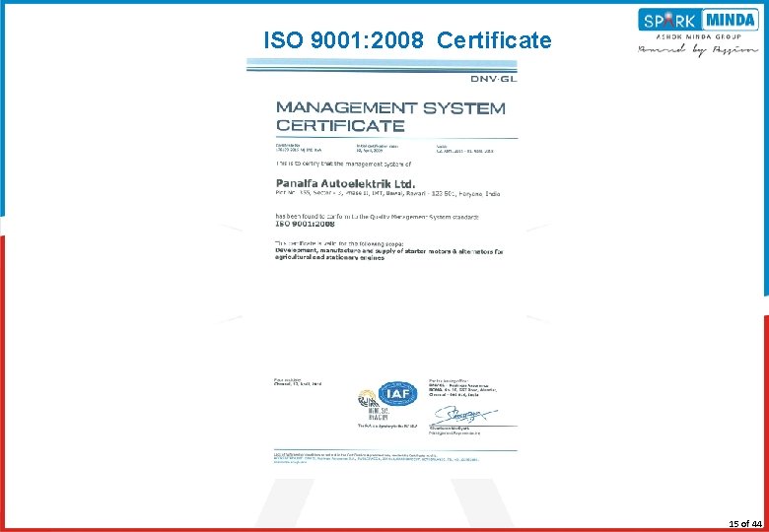Click the 'has been found to conform' line
Viewport: 769px width, 532px height.
click(x=378, y=216)
